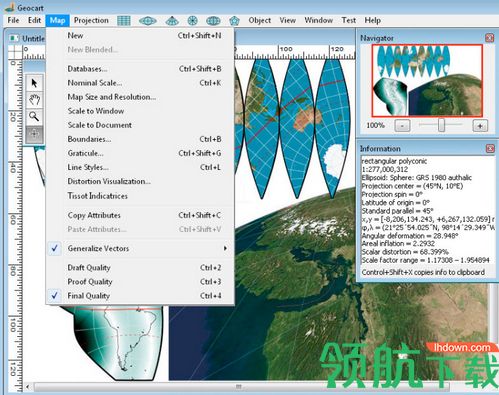Select the crosshair tool below the magnifier
The image size is (499, 395).
(x=34, y=134)
